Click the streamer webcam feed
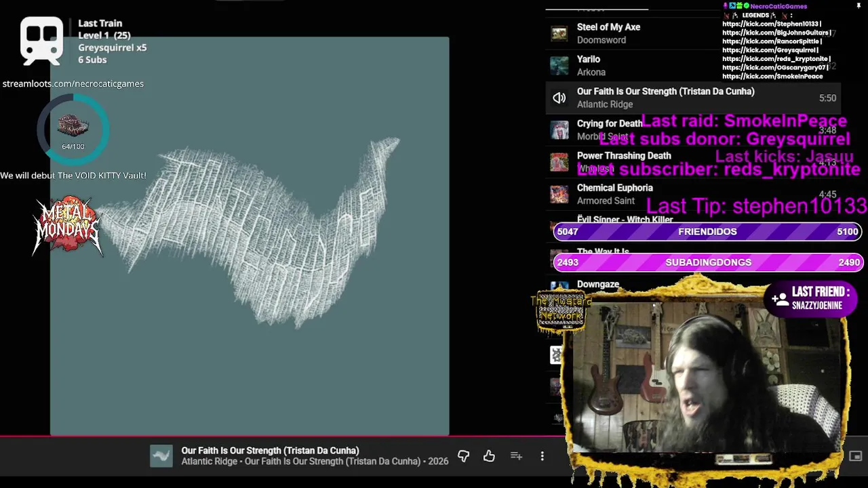Image resolution: width=868 pixels, height=488 pixels. coord(705,376)
